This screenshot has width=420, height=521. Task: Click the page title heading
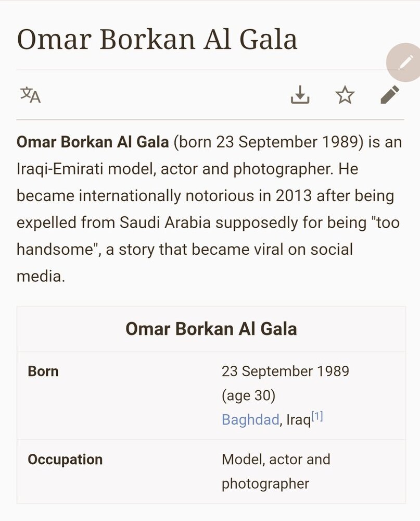pyautogui.click(x=157, y=39)
